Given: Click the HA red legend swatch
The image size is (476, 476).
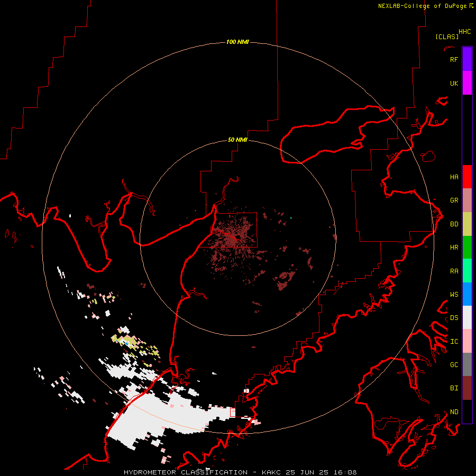Looking at the screenshot, I should 467,177.
